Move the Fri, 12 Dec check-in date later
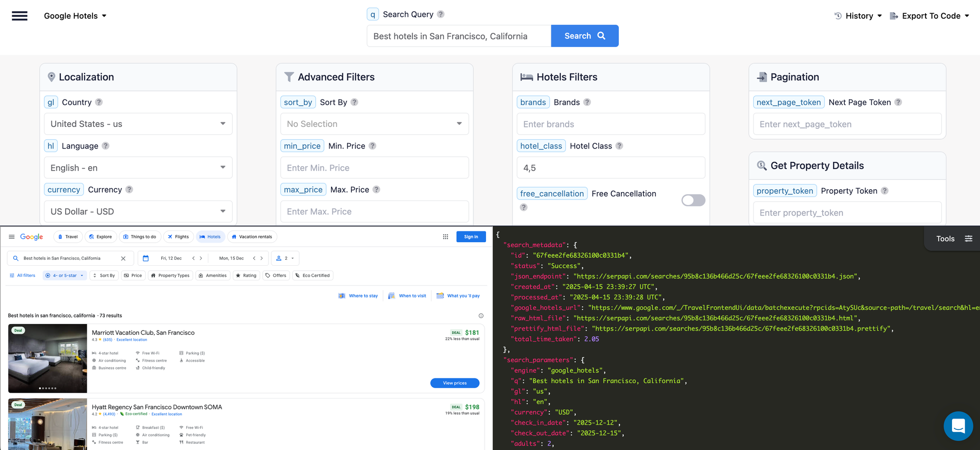 coord(201,258)
